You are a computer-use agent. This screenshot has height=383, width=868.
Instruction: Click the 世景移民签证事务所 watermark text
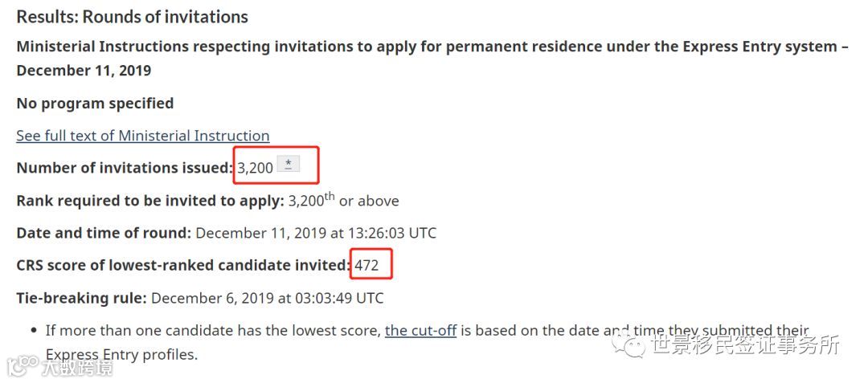(746, 344)
